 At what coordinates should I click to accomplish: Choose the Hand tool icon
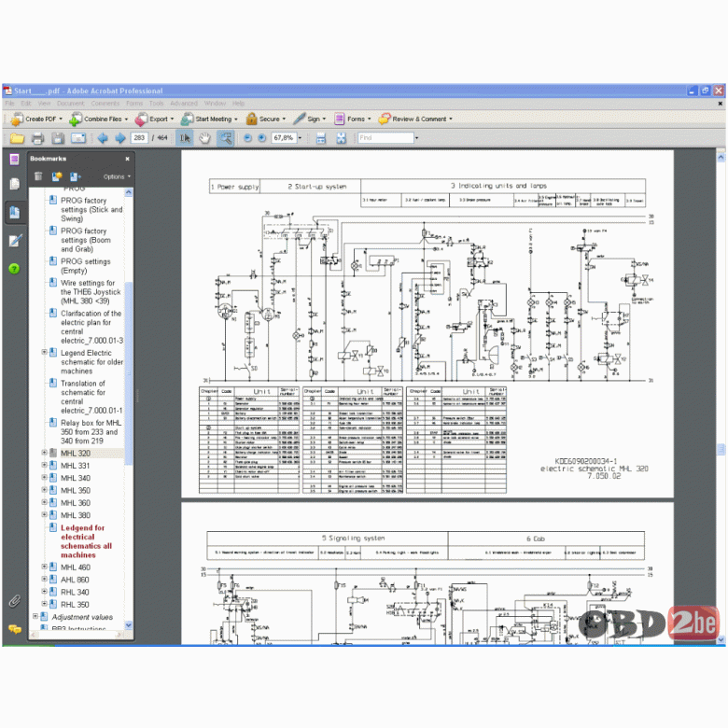(204, 138)
